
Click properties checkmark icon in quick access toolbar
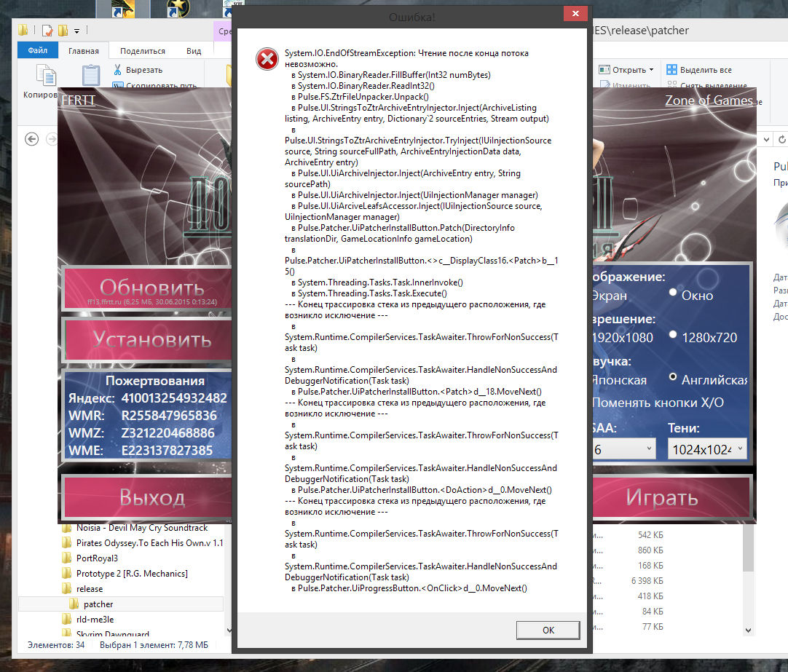47,31
